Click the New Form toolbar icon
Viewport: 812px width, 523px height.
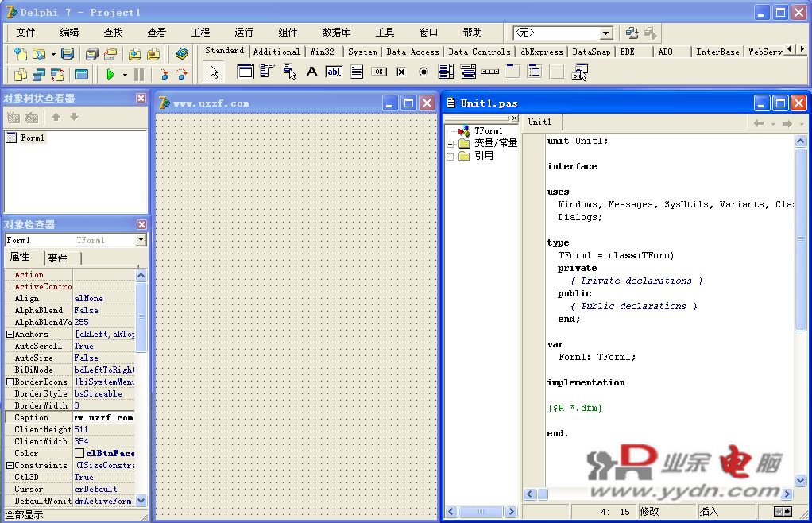[82, 75]
